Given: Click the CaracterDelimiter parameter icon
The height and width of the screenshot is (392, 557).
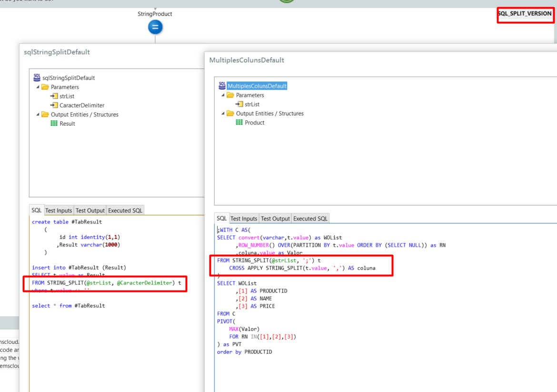Looking at the screenshot, I should [x=54, y=105].
